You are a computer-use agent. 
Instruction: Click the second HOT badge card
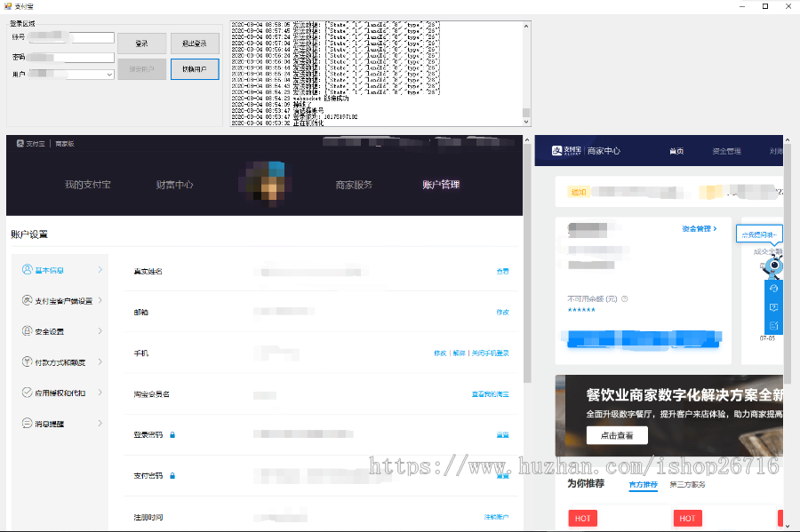tap(687, 519)
